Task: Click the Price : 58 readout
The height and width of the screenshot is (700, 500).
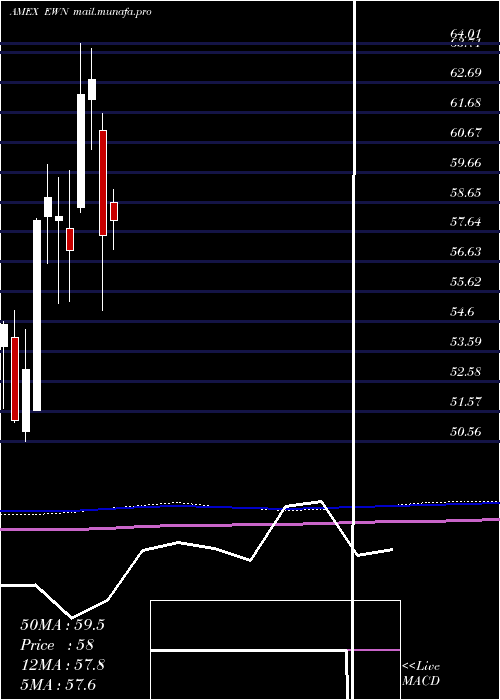Action: [x=57, y=645]
